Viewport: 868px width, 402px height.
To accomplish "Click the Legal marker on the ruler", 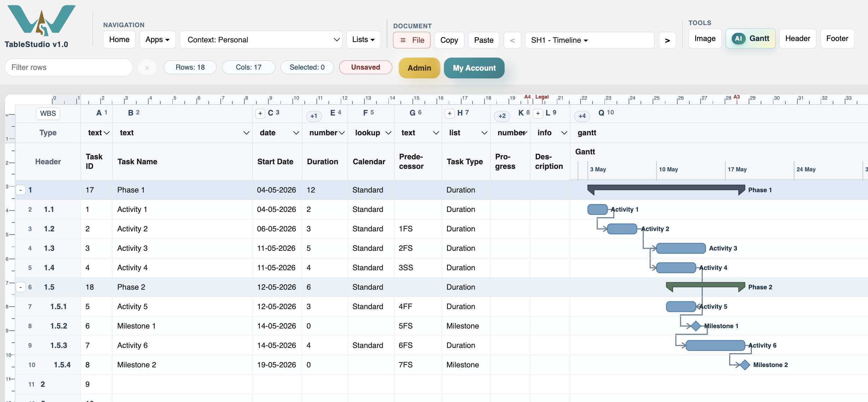I will (542, 97).
